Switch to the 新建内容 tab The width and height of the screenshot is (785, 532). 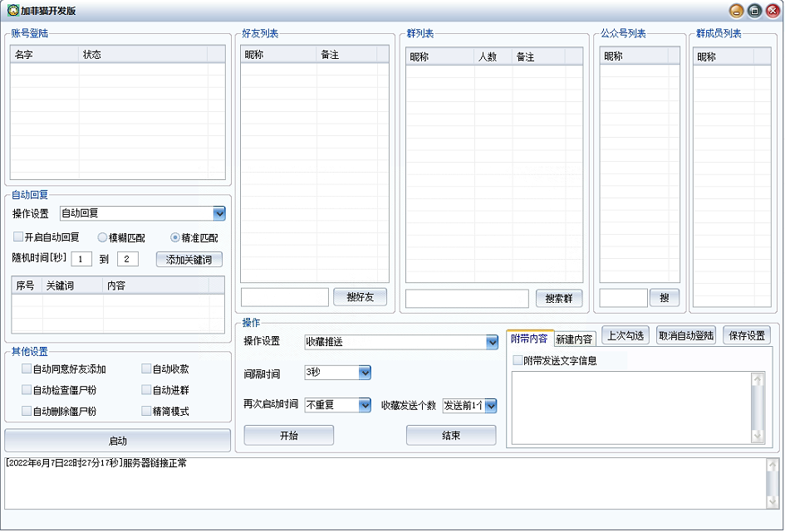point(574,339)
